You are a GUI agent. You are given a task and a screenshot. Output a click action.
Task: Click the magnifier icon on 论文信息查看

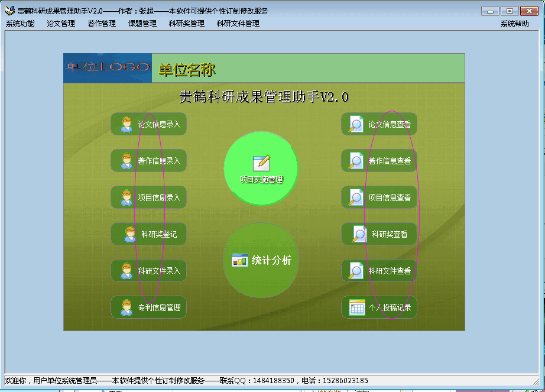pyautogui.click(x=356, y=124)
